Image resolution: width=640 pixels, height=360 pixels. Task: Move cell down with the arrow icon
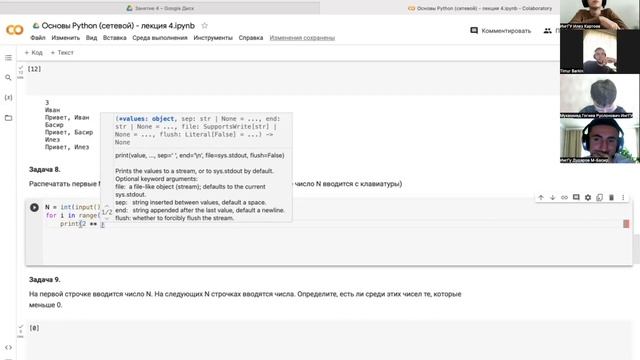(553, 198)
